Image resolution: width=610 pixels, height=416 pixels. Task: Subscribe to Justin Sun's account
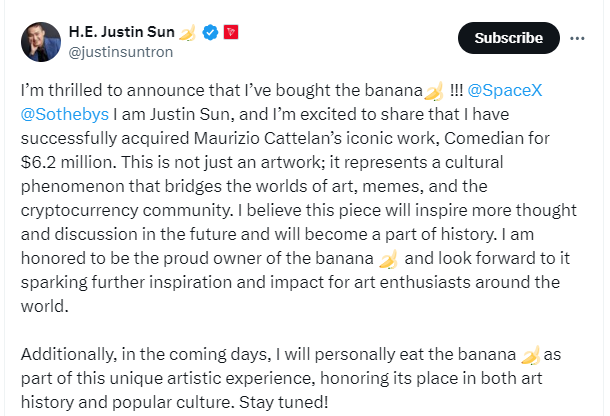(509, 38)
